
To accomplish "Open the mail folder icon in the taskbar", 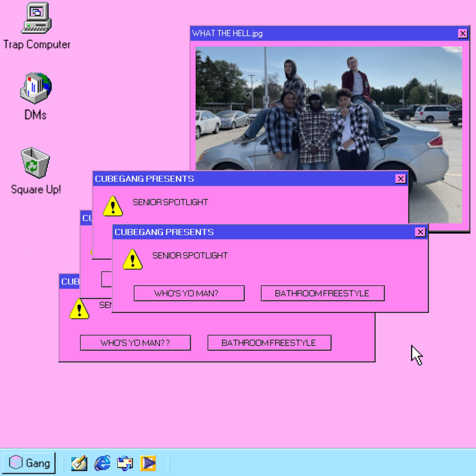I will click(x=125, y=463).
